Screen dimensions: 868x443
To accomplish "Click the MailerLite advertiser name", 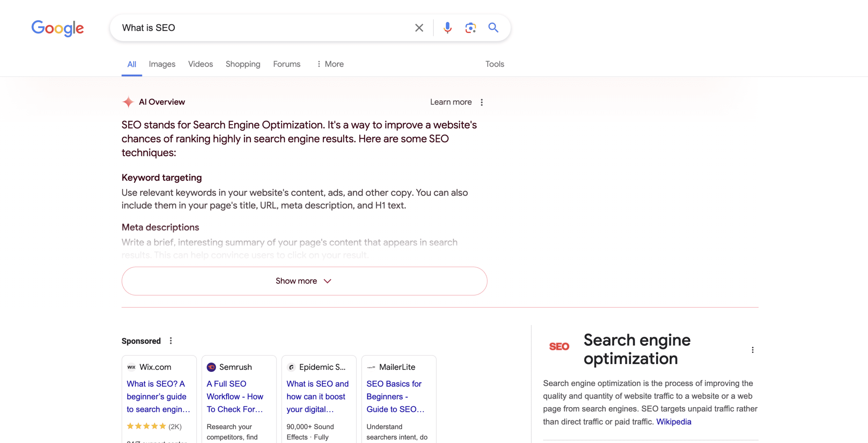I will (x=397, y=367).
